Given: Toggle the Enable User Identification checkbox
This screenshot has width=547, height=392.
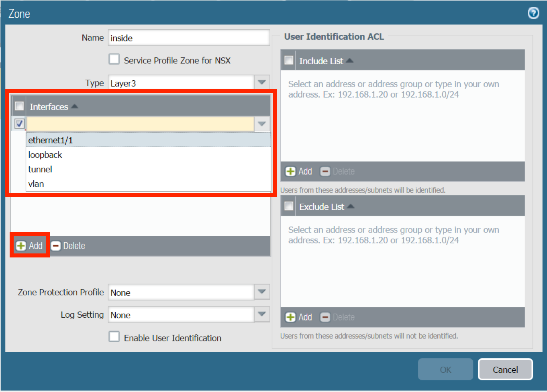Looking at the screenshot, I should [x=114, y=337].
